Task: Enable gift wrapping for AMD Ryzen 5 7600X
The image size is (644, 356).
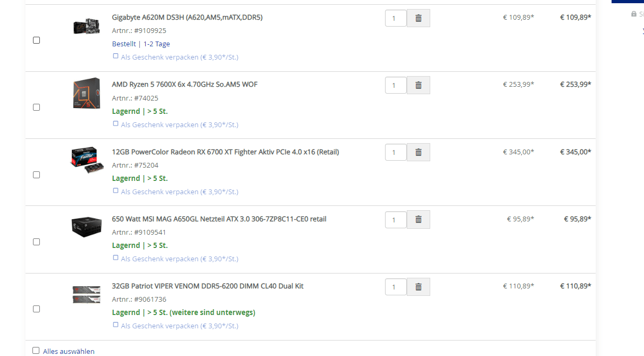Action: click(115, 123)
